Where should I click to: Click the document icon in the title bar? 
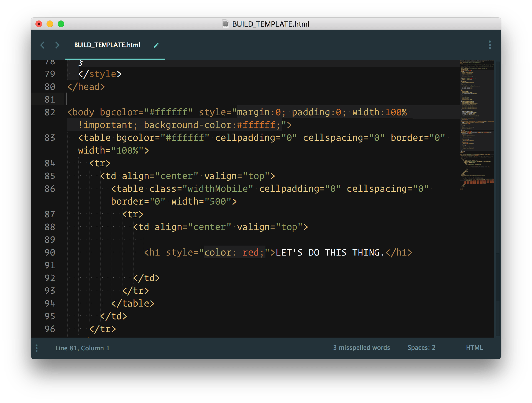[226, 24]
